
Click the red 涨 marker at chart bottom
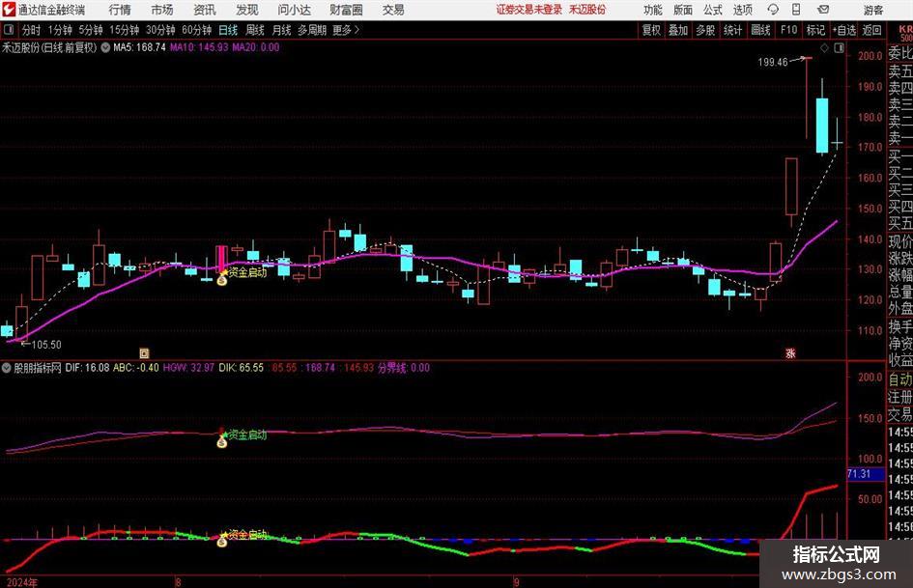[x=790, y=352]
